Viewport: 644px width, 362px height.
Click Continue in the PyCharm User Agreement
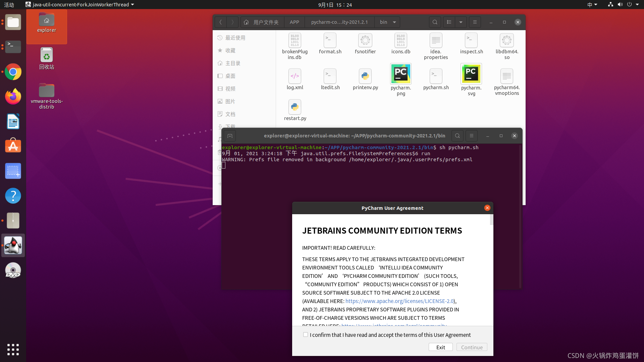point(472,347)
